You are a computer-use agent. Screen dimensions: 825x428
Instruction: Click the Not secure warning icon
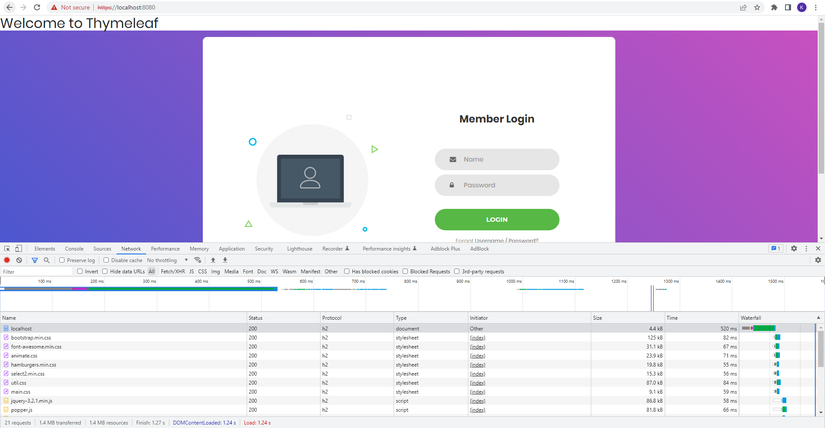[54, 7]
